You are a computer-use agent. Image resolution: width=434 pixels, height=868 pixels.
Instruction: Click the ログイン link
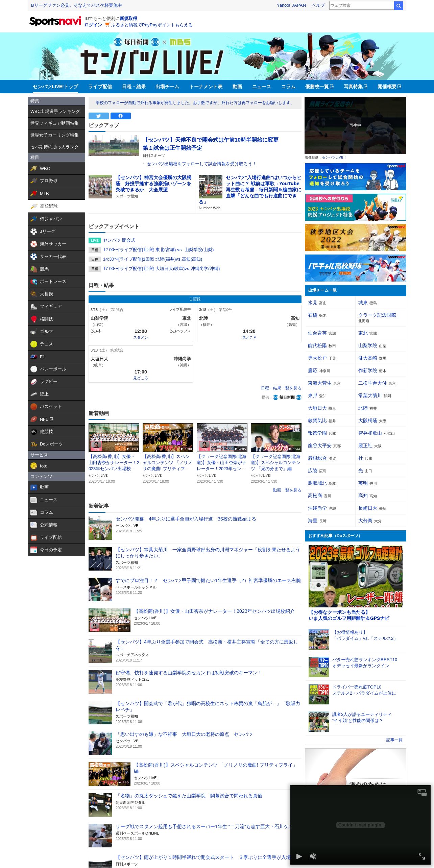point(93,25)
